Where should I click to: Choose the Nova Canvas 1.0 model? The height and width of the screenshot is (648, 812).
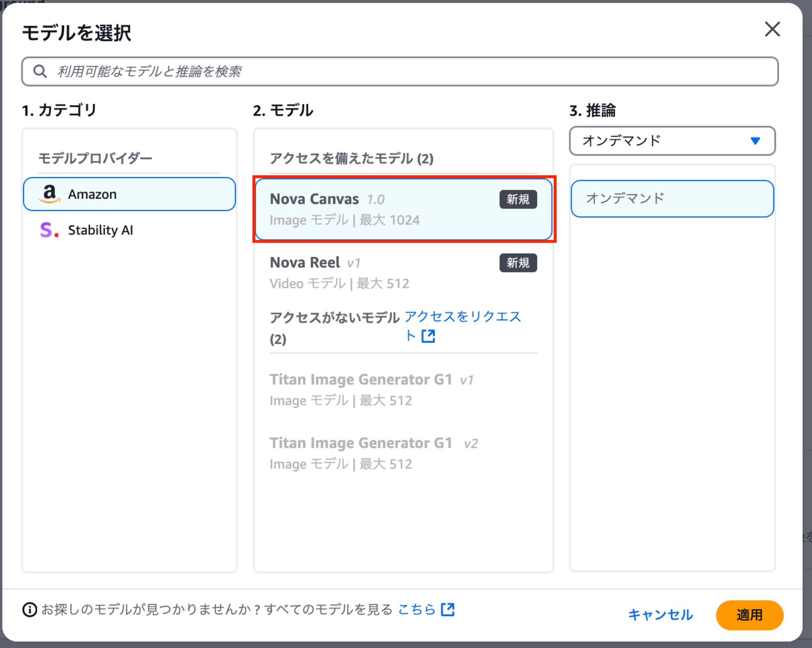404,209
